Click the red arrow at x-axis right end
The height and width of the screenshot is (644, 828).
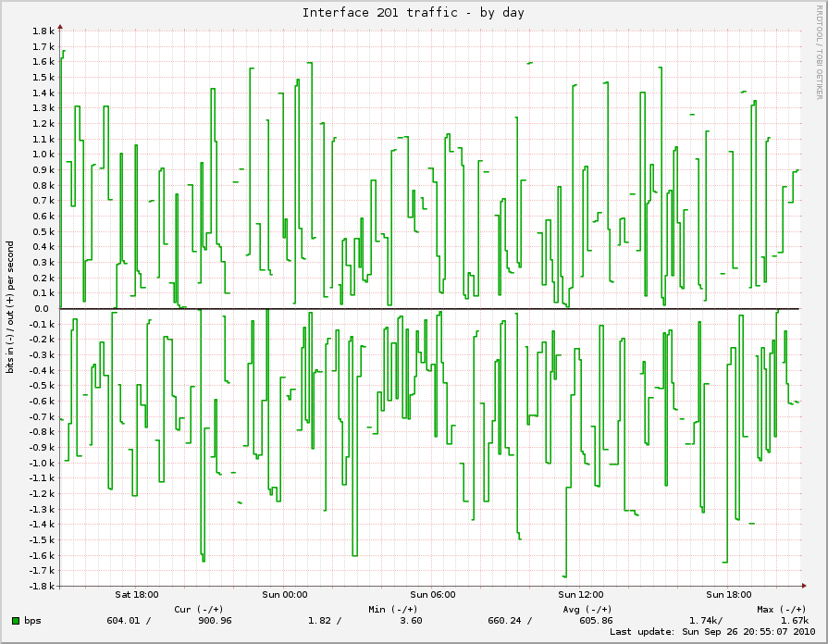(x=808, y=309)
